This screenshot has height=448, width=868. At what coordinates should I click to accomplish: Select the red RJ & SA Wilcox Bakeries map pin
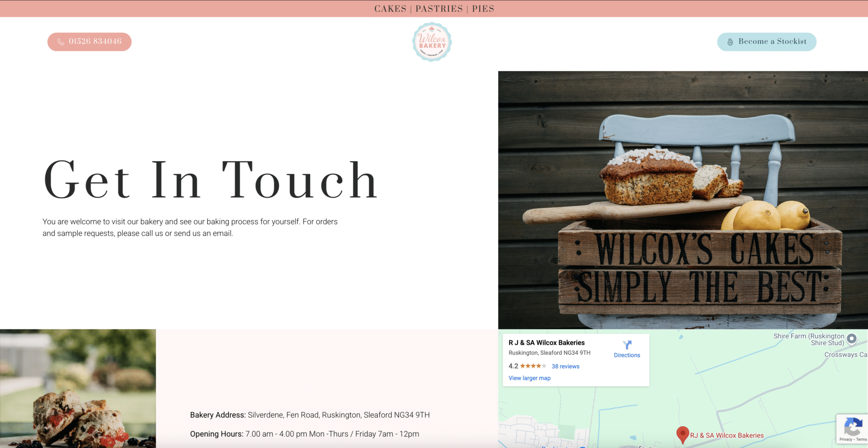682,434
